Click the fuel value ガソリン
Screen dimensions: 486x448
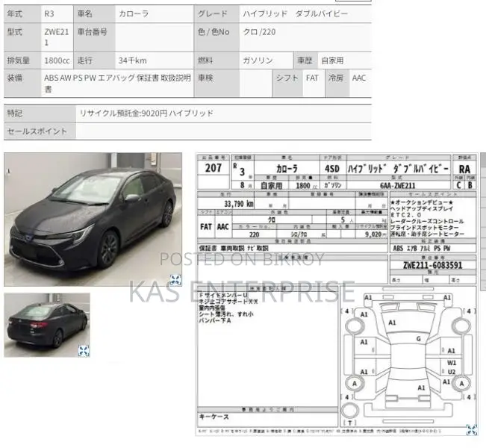coord(258,60)
